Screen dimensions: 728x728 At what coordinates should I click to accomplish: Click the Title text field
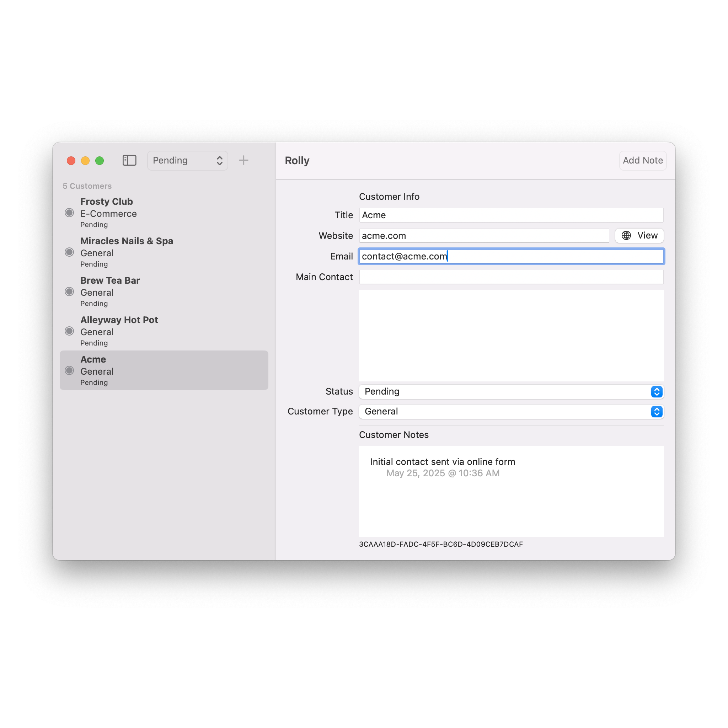(x=511, y=215)
